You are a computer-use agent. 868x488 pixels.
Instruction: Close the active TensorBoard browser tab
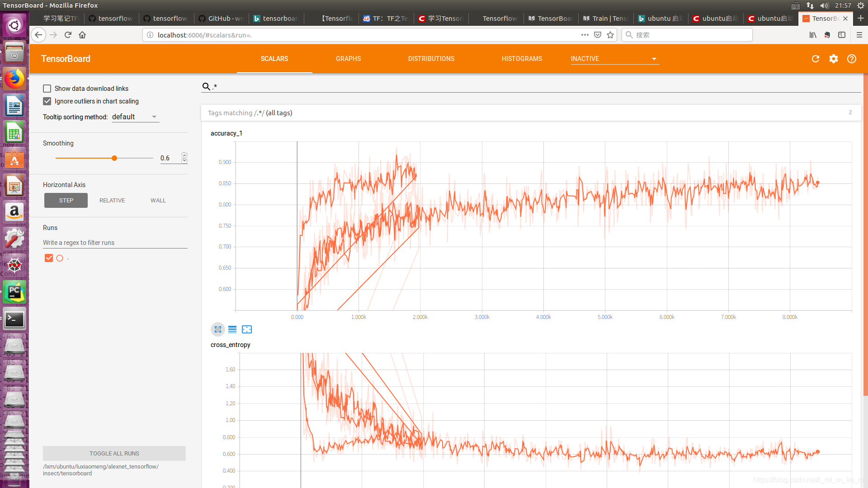coord(845,19)
